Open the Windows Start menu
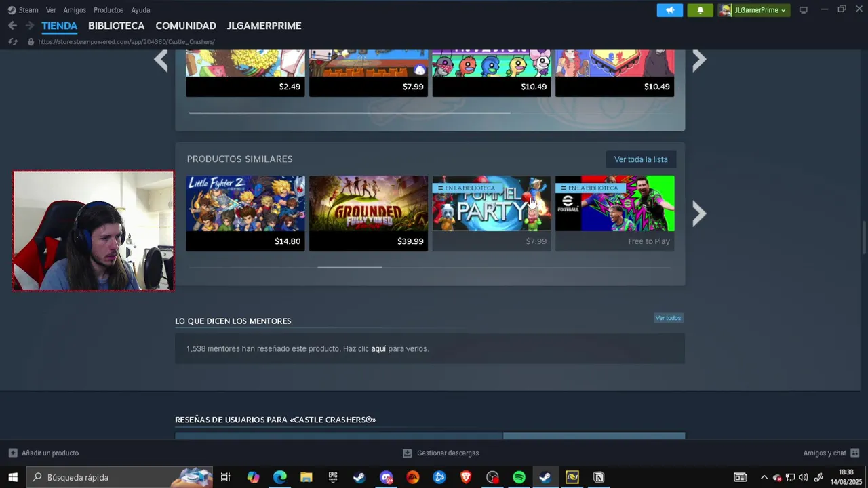 coord(13,477)
